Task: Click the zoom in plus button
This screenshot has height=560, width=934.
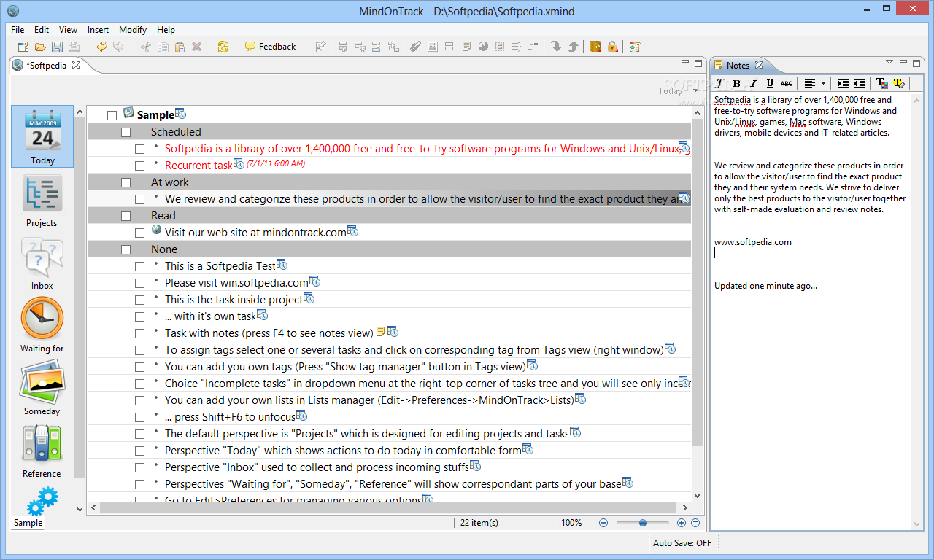Action: pos(682,523)
